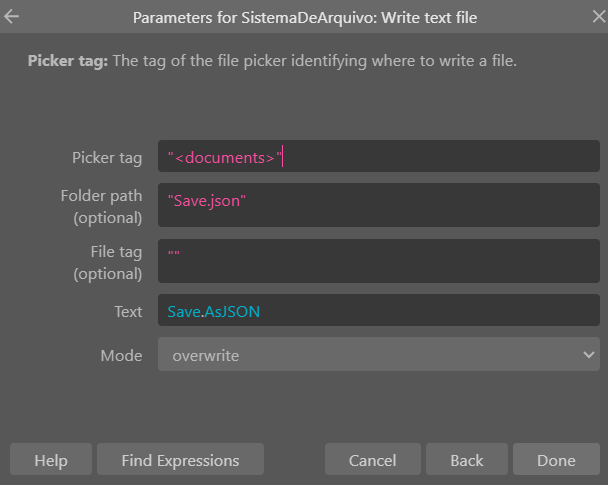
Task: Click the back arrow icon in title bar
Action: [12, 17]
